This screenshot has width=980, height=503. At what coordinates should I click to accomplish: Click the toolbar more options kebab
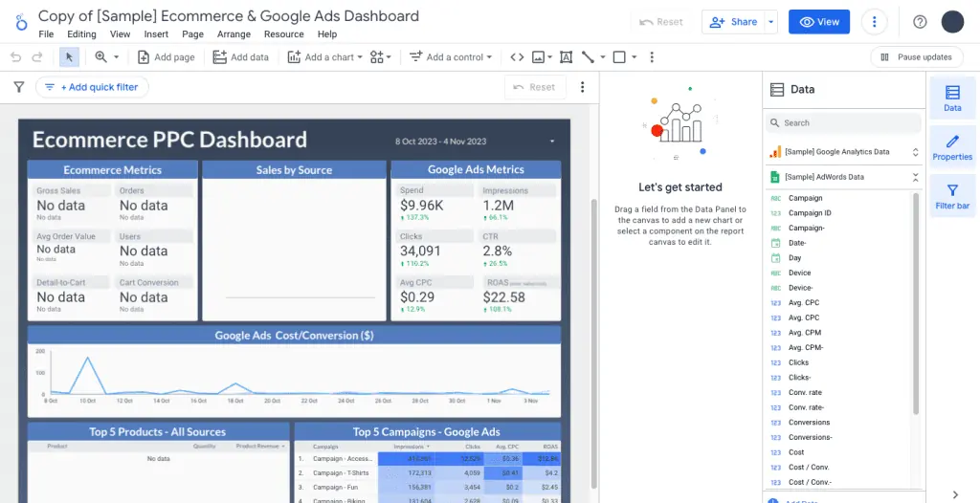pos(652,56)
